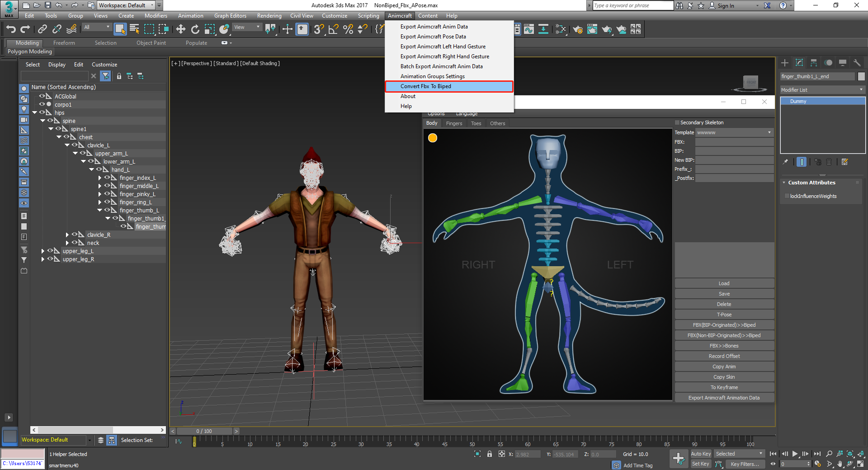Select Convert Fbx To Biped menu entry
Screen dimensions: 868x470
click(449, 86)
